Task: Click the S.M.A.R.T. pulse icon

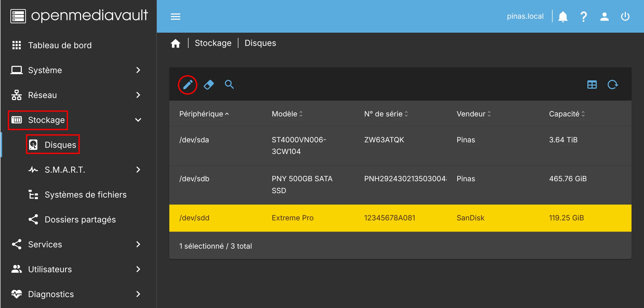Action: [x=33, y=170]
